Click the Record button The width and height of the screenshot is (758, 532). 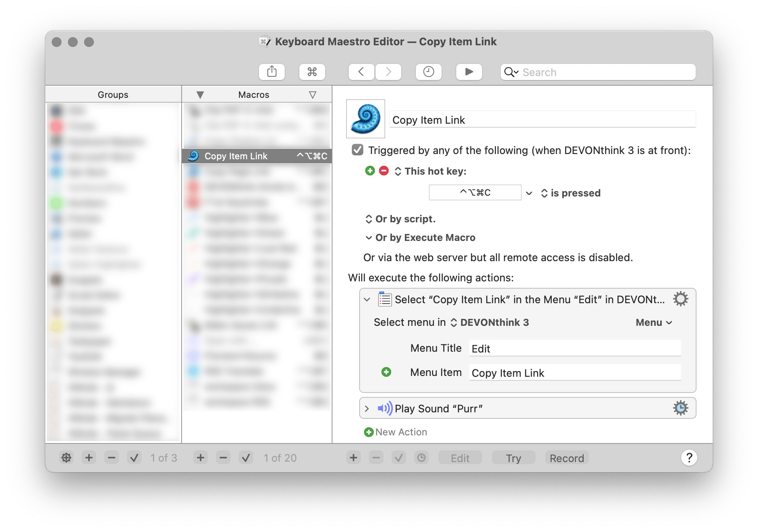(567, 458)
